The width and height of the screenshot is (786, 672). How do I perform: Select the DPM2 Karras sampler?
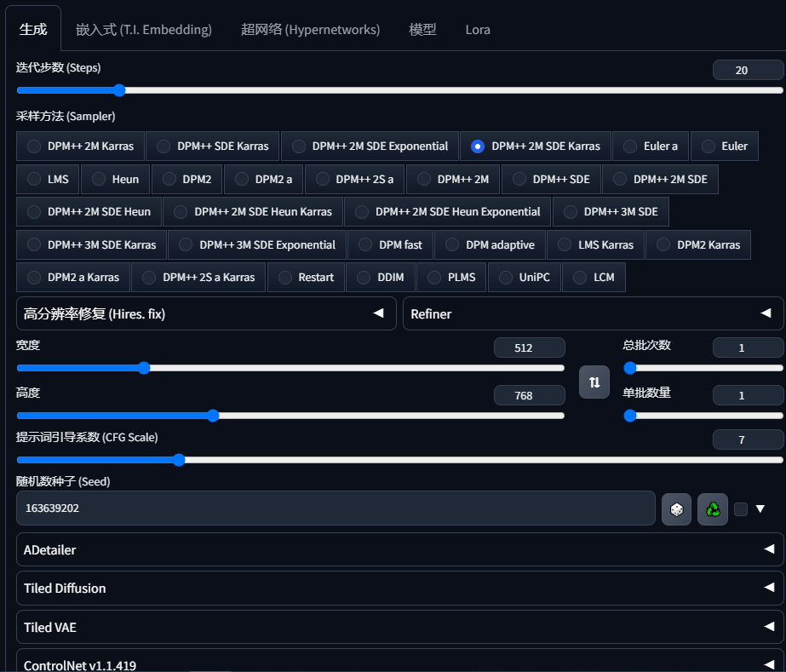click(x=698, y=244)
